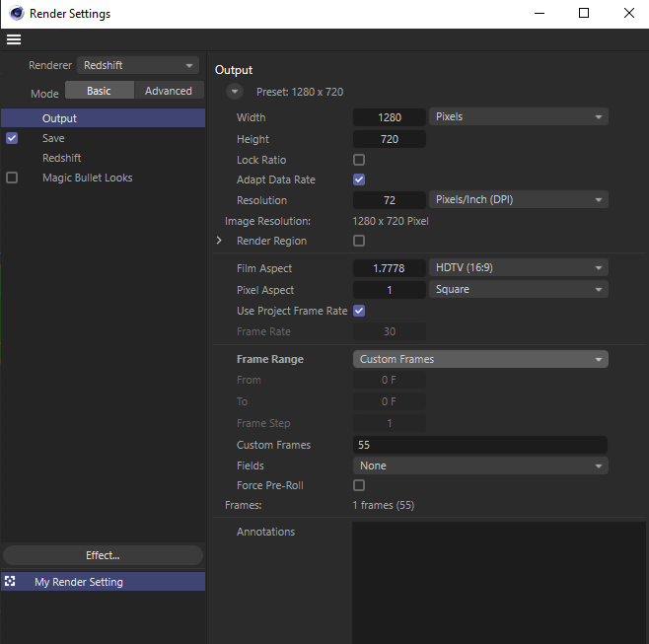Open the hamburger menu icon

14,39
